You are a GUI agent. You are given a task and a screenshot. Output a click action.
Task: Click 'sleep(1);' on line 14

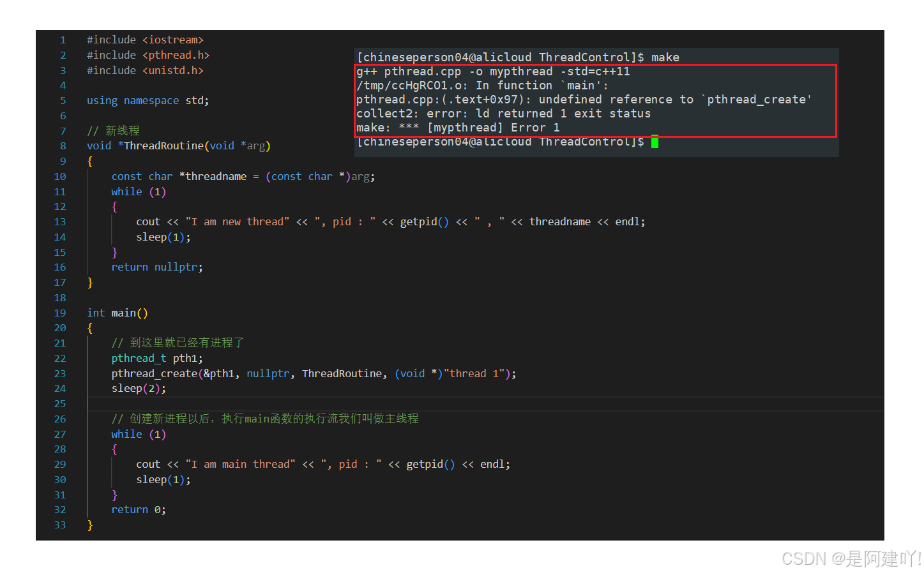pos(163,237)
